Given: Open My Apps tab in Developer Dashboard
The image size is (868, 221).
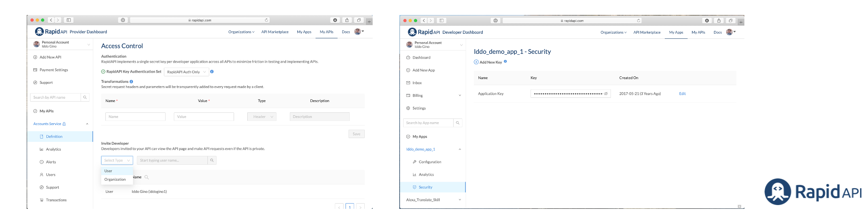Looking at the screenshot, I should (676, 32).
